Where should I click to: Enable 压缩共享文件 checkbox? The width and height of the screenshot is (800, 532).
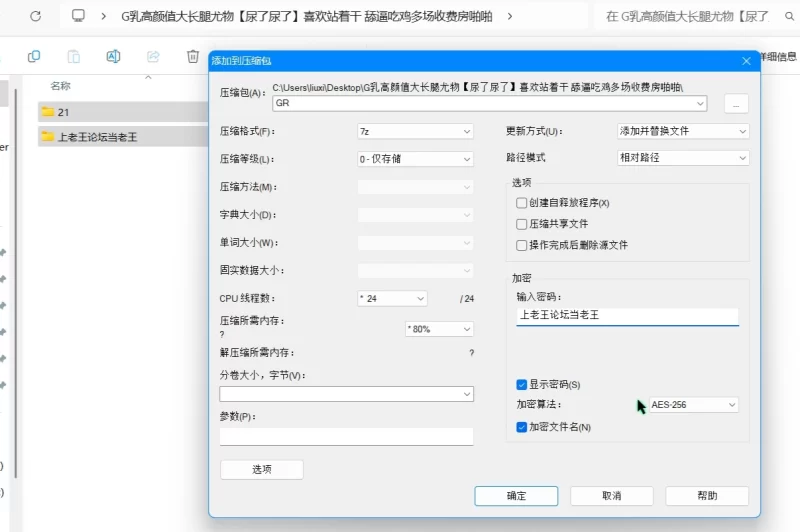pyautogui.click(x=521, y=224)
